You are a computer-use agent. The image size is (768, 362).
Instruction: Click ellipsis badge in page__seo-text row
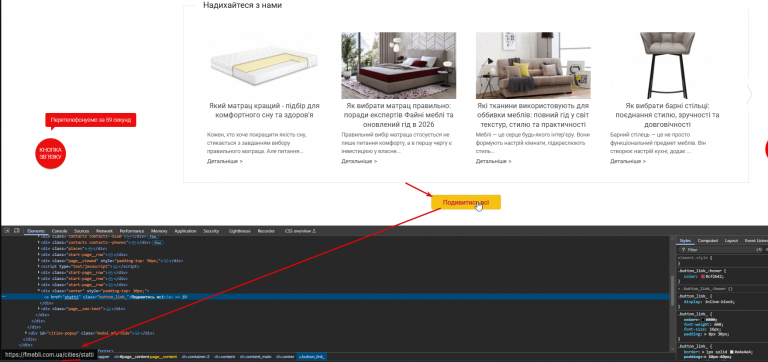tap(108, 309)
